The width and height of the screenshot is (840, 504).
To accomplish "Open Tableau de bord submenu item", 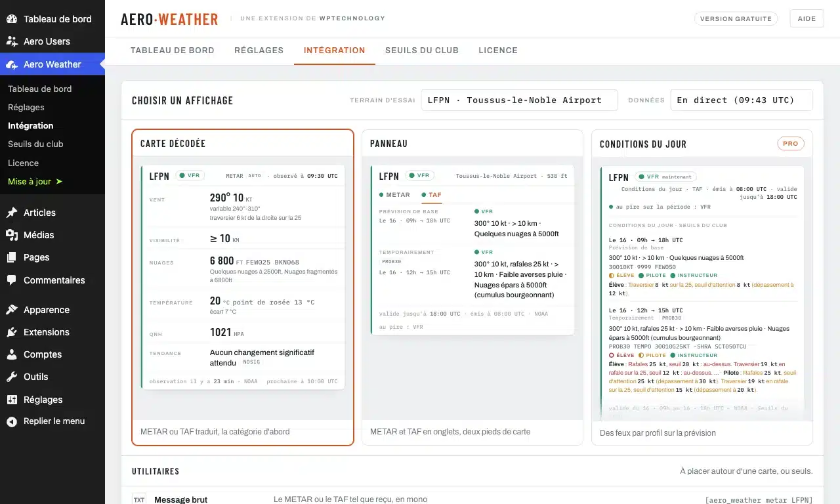I will pyautogui.click(x=39, y=89).
